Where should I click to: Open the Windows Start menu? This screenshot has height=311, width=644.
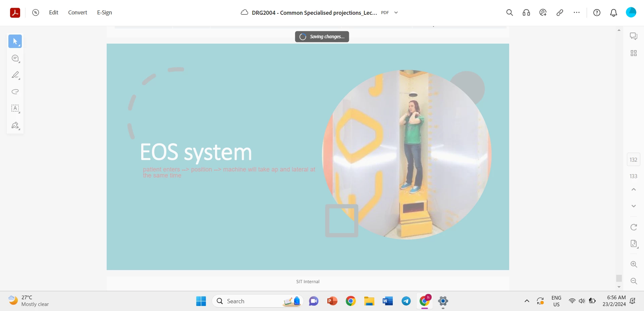201,301
